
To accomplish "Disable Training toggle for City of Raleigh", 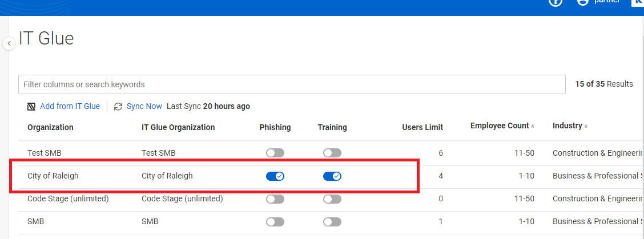I will [x=332, y=176].
